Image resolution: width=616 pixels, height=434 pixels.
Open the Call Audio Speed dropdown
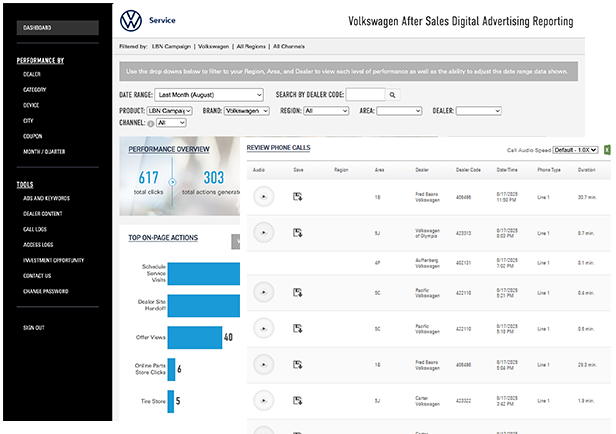[576, 150]
